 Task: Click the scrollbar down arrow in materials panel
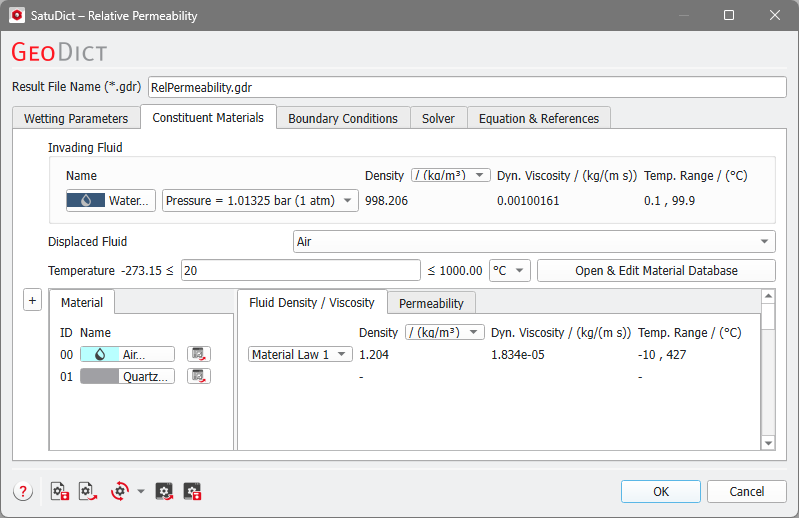[768, 443]
